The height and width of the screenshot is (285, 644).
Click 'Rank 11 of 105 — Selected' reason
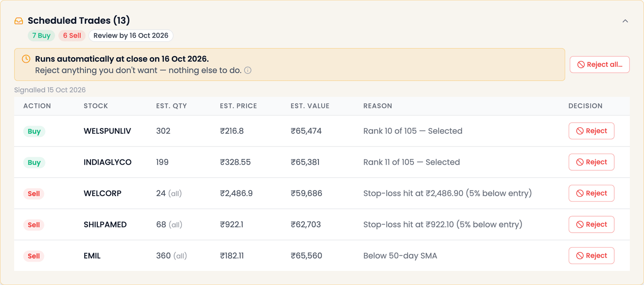[412, 162]
